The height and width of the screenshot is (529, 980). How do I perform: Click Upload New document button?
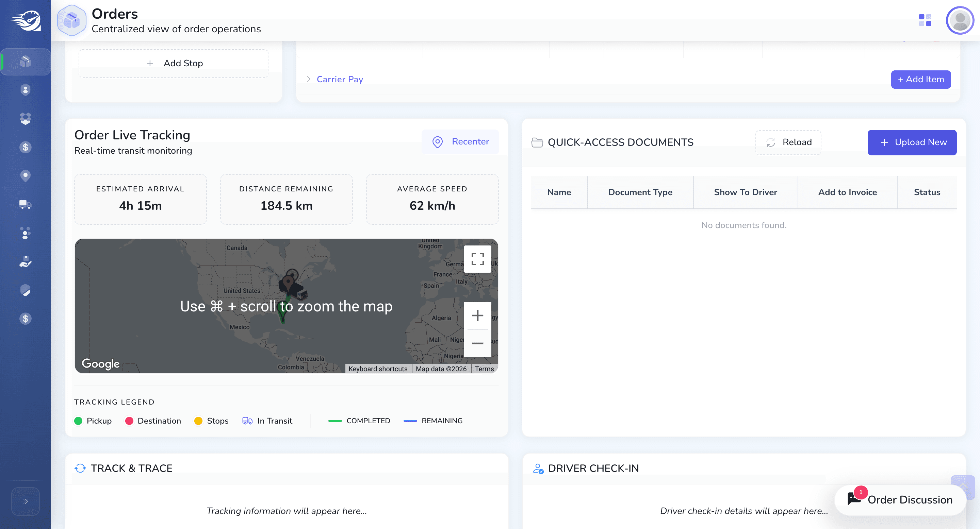tap(912, 142)
